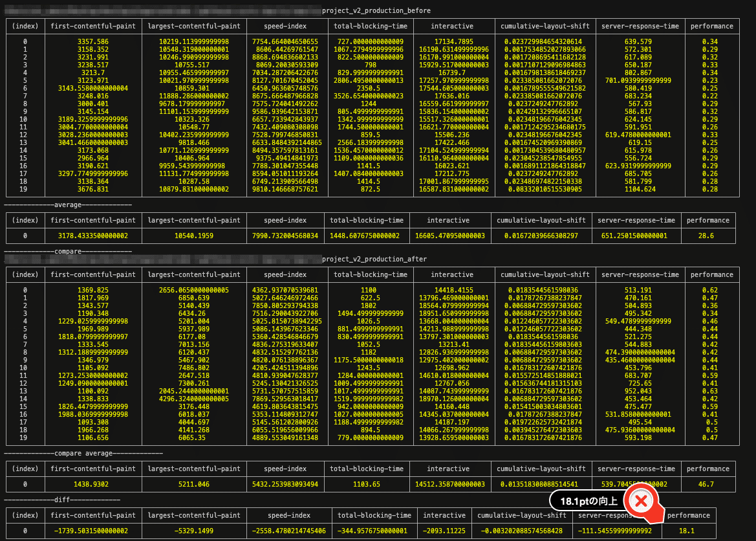Click the -compare average- separator line
The height and width of the screenshot is (541, 756).
pyautogui.click(x=83, y=454)
